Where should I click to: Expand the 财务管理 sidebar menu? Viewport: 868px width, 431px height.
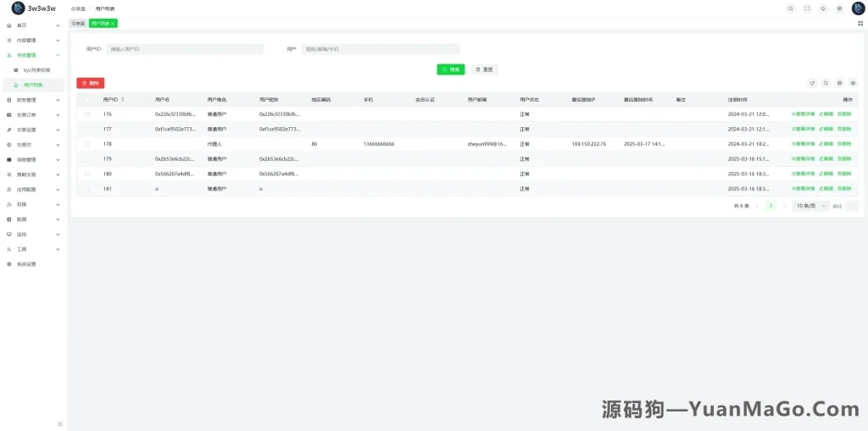pyautogui.click(x=33, y=100)
